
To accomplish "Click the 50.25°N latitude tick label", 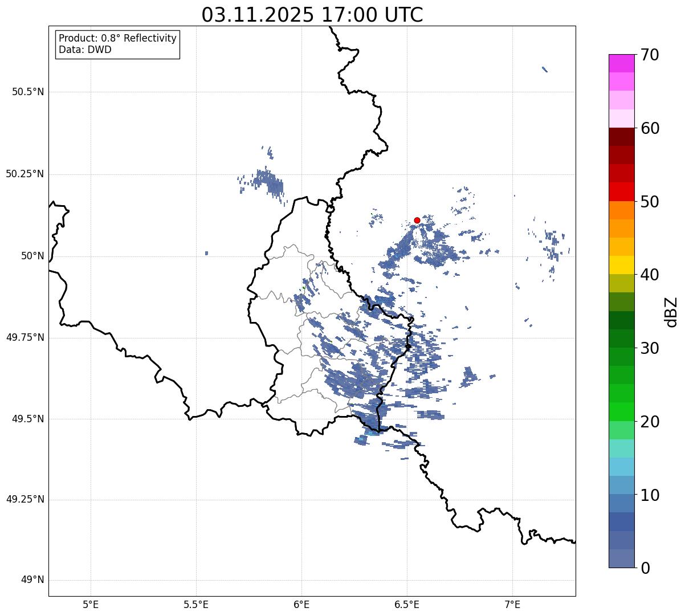I will [x=25, y=174].
